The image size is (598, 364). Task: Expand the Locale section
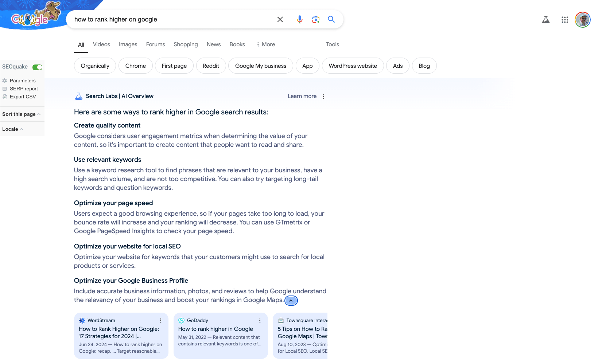[x=12, y=129]
